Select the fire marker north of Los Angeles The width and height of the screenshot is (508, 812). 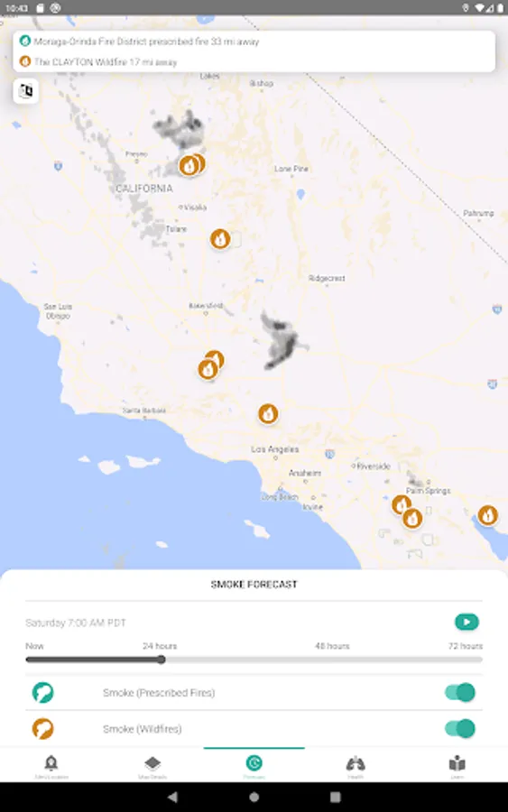click(268, 413)
